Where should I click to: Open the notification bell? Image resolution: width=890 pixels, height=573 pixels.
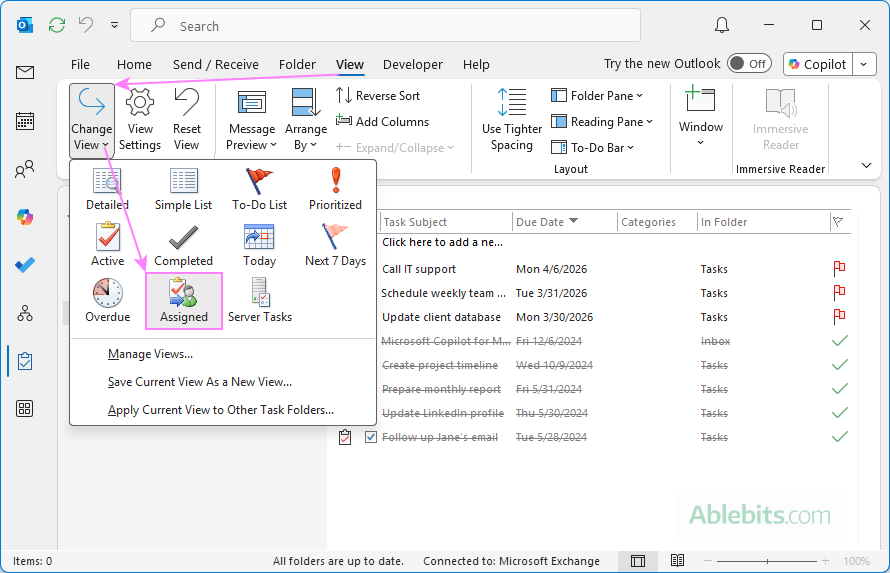721,25
